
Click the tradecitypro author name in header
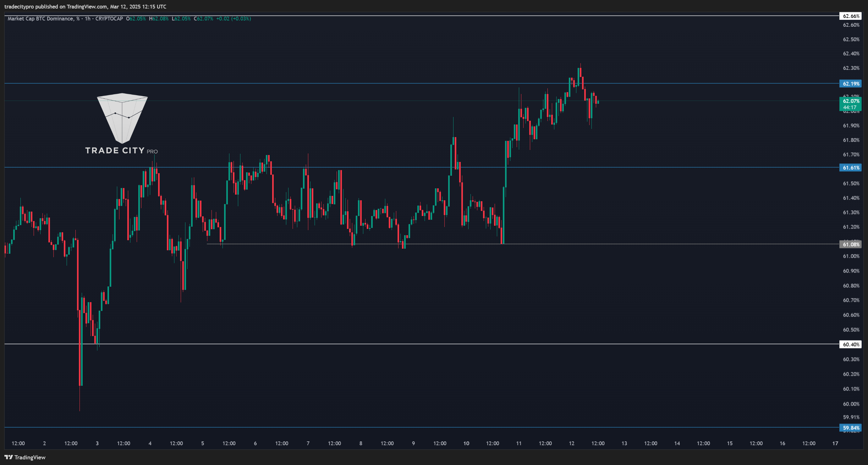19,7
